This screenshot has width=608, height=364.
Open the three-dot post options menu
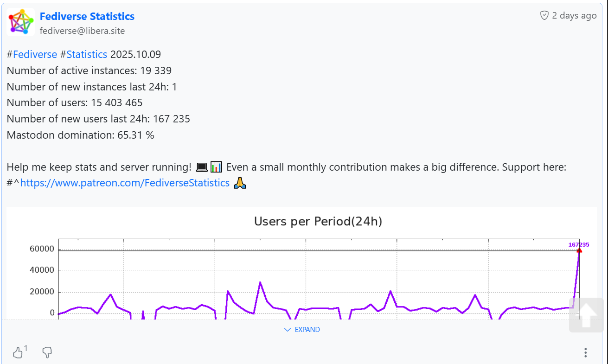(586, 353)
